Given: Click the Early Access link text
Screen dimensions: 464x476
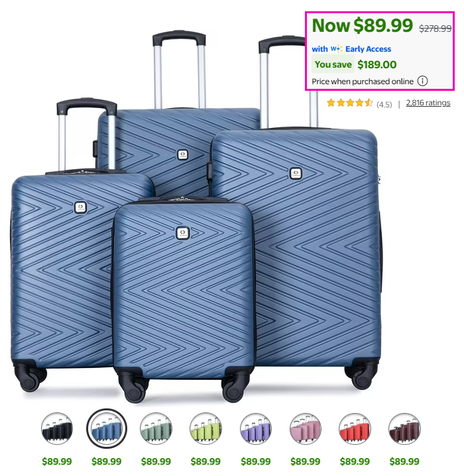Looking at the screenshot, I should pos(368,49).
